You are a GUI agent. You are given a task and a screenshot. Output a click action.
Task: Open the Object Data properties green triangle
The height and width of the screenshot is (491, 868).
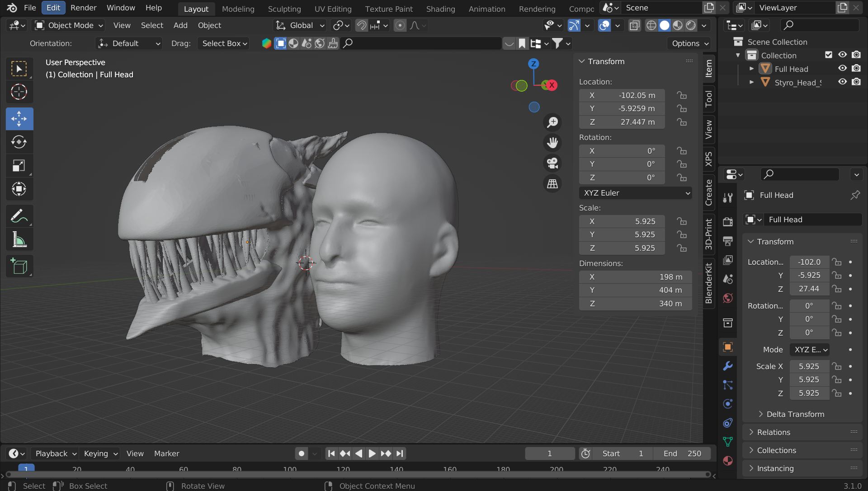[x=728, y=442]
